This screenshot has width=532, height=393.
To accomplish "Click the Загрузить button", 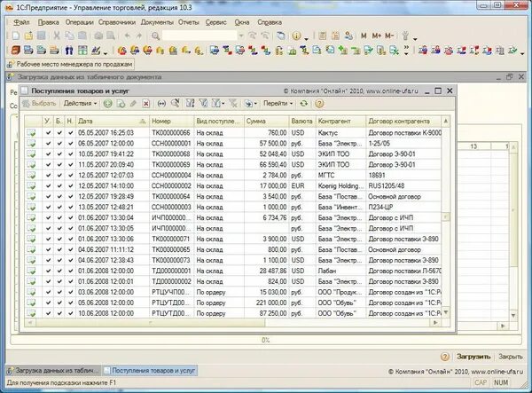I will coord(473,357).
